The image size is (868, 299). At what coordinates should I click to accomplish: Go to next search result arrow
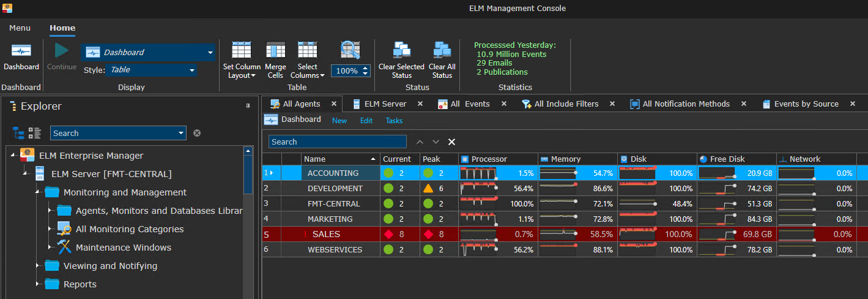[436, 142]
